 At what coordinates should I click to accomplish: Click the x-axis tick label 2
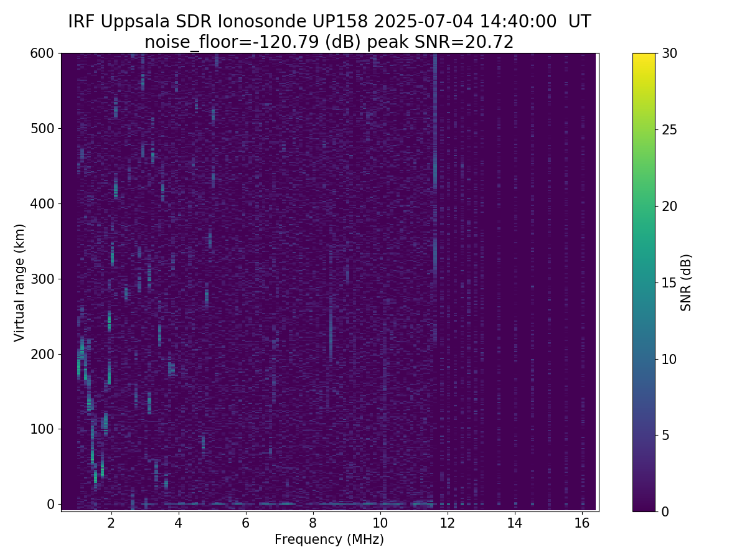[x=111, y=523]
